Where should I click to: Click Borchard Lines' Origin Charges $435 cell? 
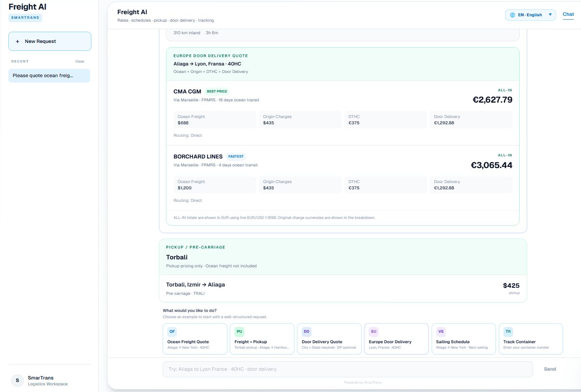pos(300,185)
